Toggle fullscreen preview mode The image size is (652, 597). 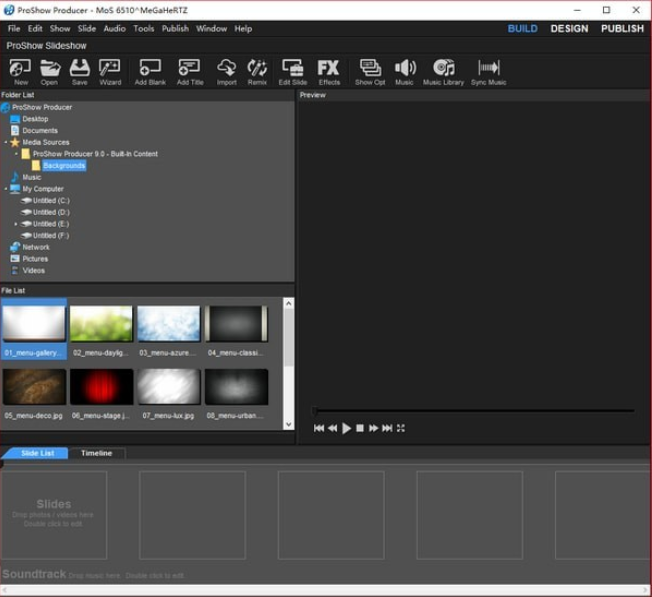tap(401, 428)
